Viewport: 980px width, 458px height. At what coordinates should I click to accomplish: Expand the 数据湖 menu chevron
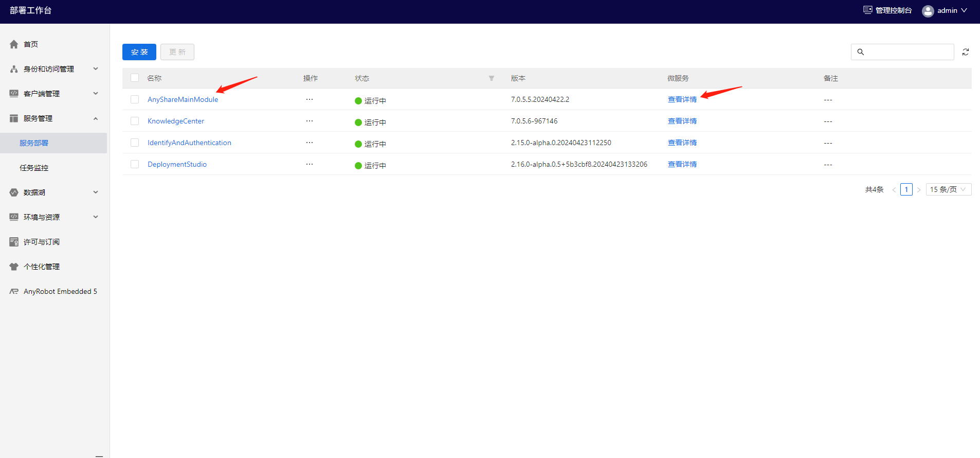point(96,192)
